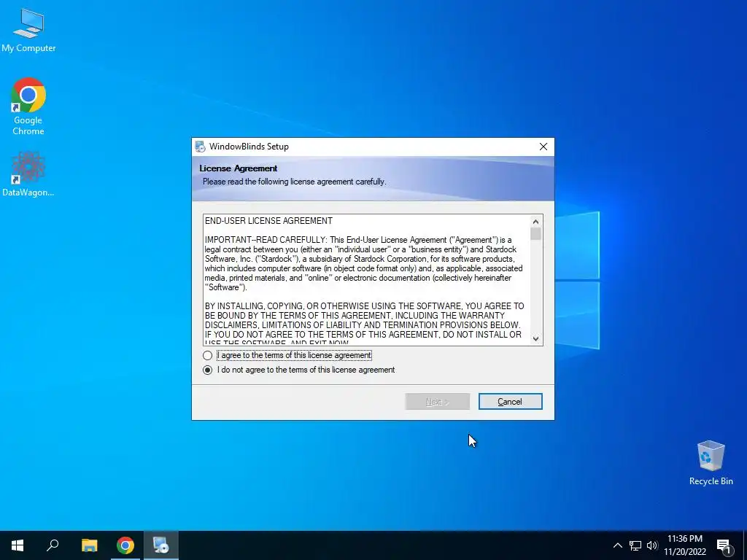Show hidden system tray icons
Viewport: 747px width, 560px height.
pos(617,545)
